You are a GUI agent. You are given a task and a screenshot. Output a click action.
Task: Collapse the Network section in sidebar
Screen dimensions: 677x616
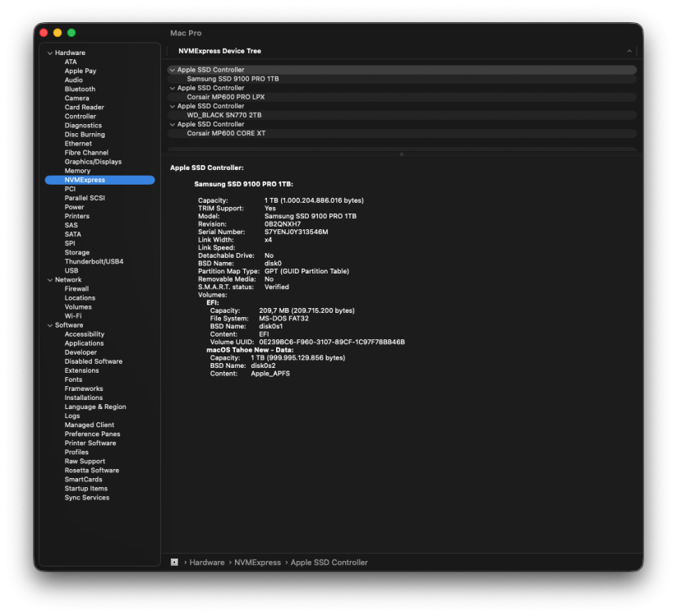tap(50, 280)
